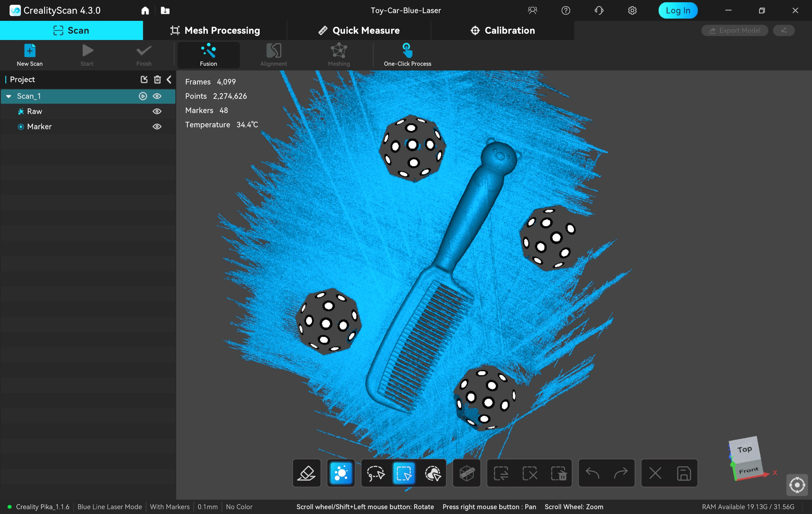
Task: Select the lasso selection tool
Action: click(376, 473)
